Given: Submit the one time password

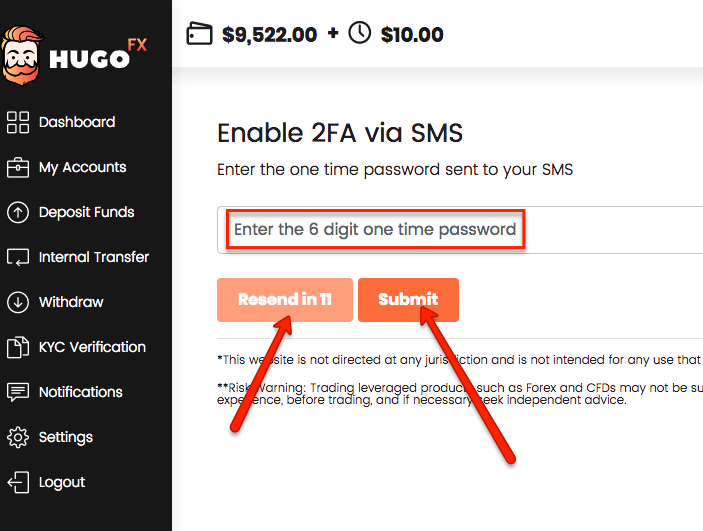Looking at the screenshot, I should click(x=408, y=300).
